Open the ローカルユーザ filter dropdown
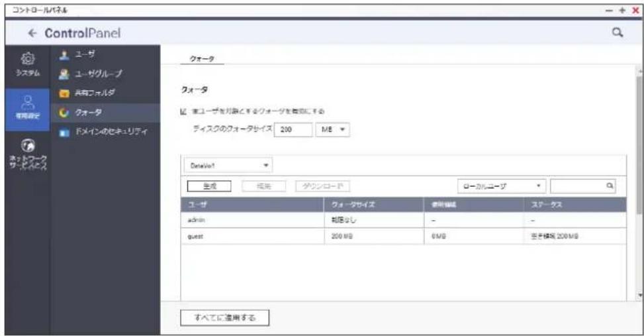This screenshot has width=644, height=336. tap(502, 186)
